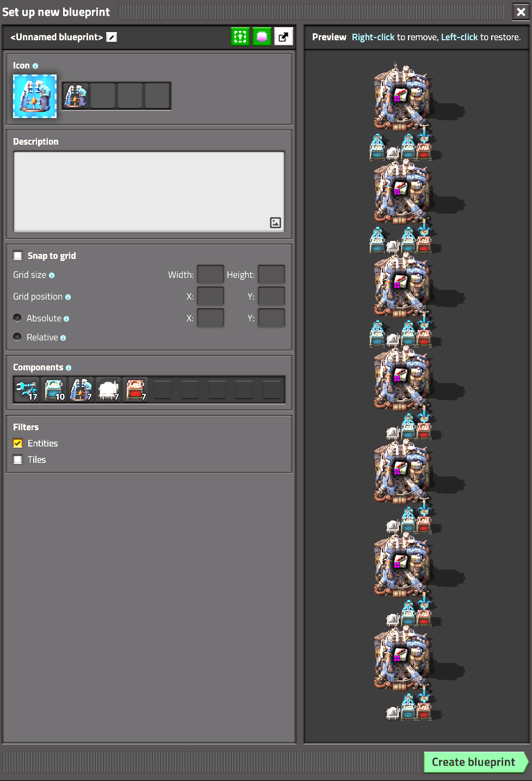Click the bottommost machine in the preview
532x781 pixels.
coord(403,659)
